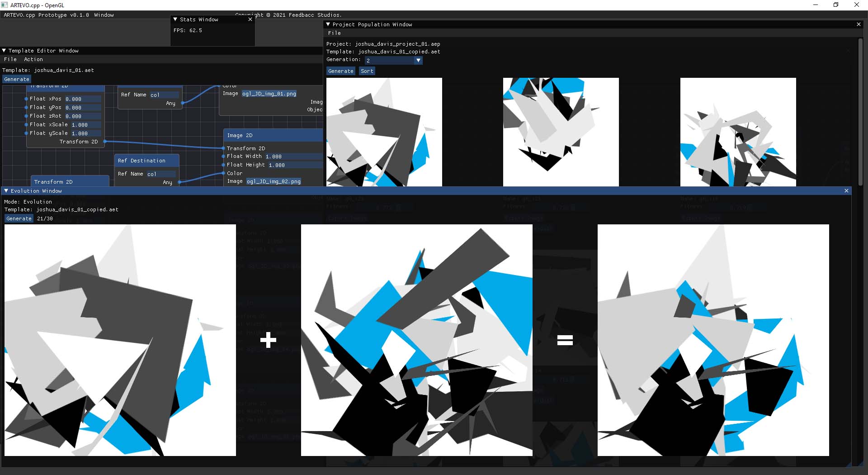This screenshot has width=868, height=475.
Task: Click Generate in Template Editor Window
Action: coord(17,79)
